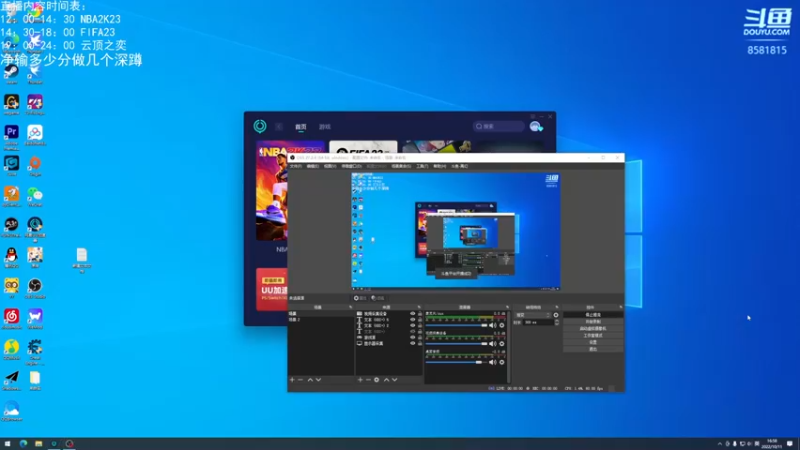Screen dimensions: 800x450
Task: Open 文件 menu in OBS
Action: (296, 166)
